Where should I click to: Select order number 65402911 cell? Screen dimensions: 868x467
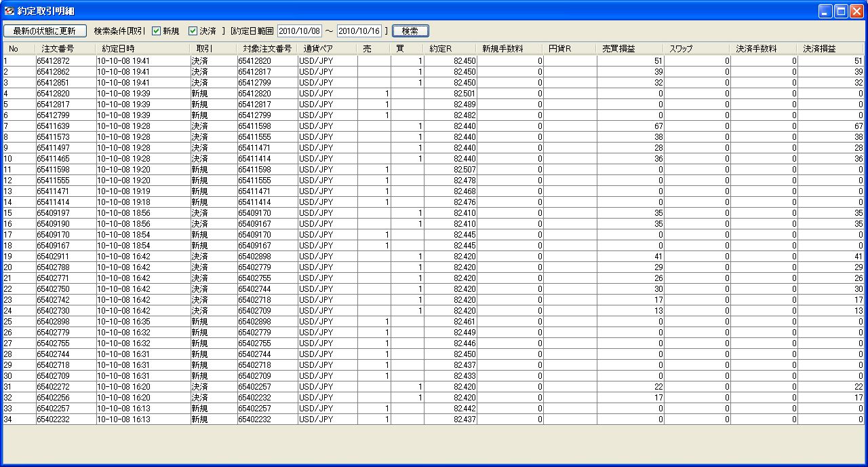[x=66, y=257]
